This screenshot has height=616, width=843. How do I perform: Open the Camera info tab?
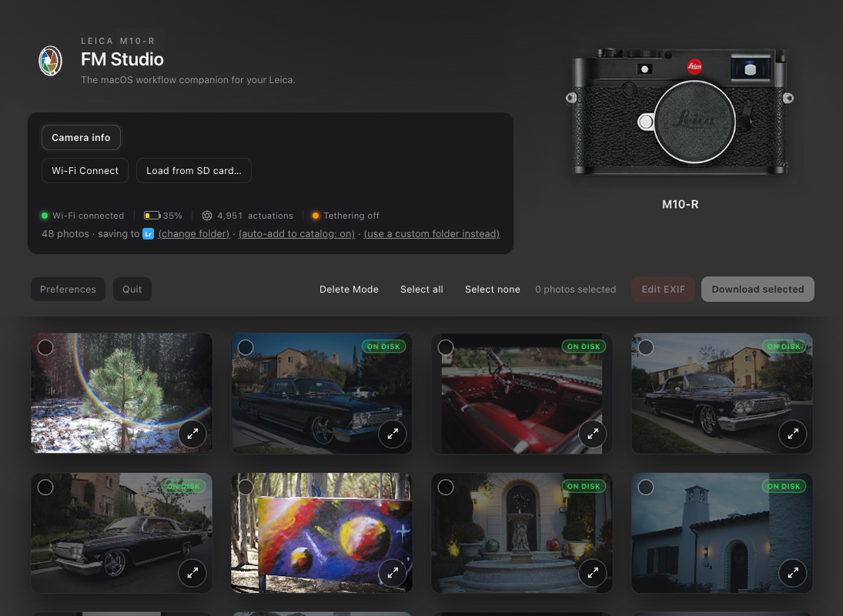81,138
